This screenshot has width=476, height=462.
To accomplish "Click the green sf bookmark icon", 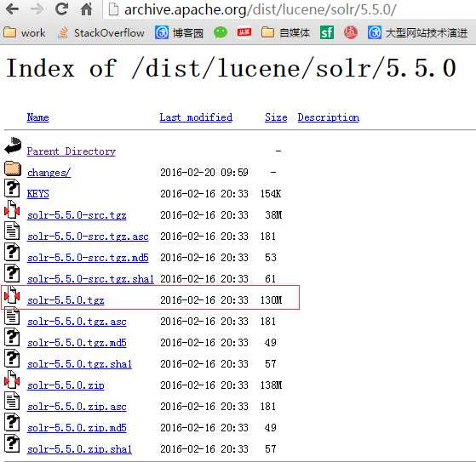I will 327,32.
